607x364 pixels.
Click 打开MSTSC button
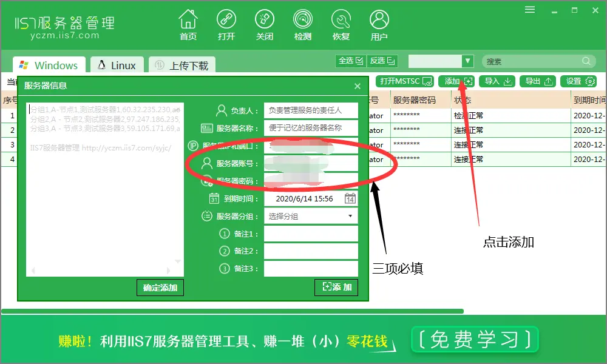pyautogui.click(x=405, y=81)
